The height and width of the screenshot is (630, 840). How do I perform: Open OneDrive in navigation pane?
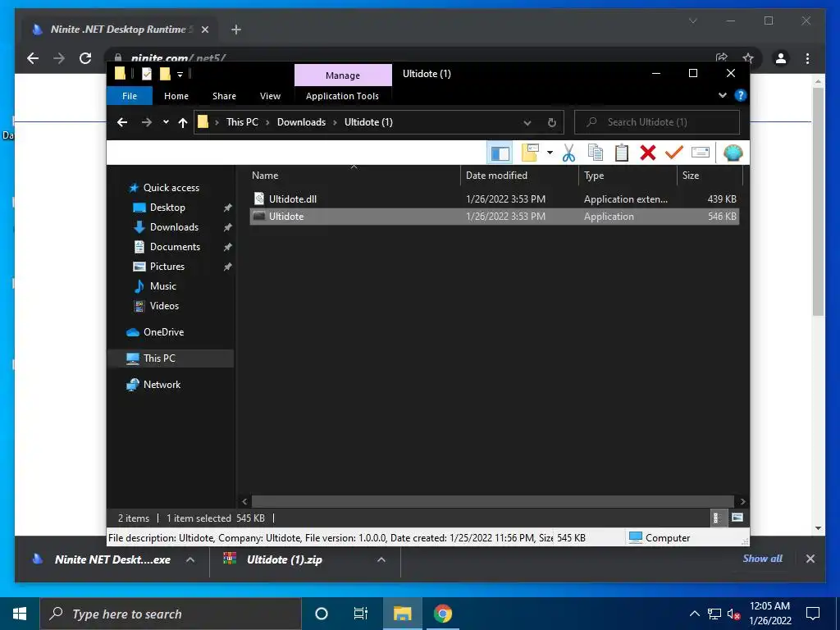[163, 332]
